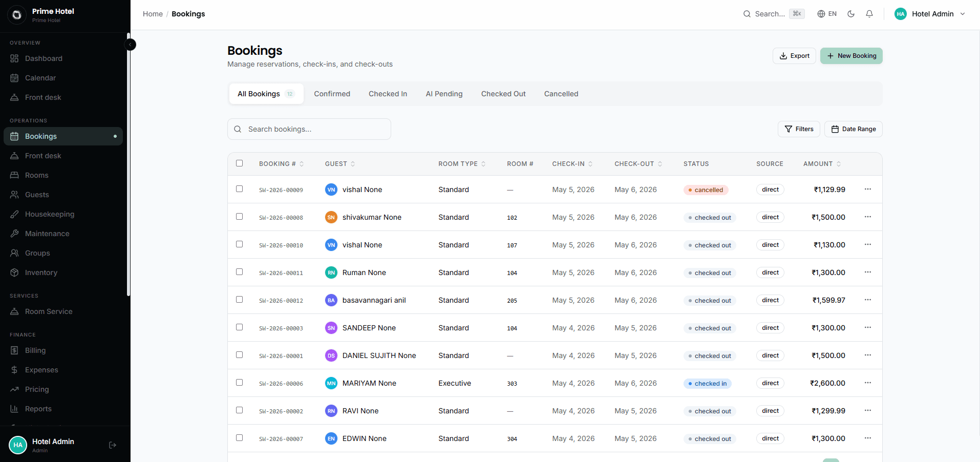Switch to AI Pending tab
The width and height of the screenshot is (980, 462).
pos(444,94)
